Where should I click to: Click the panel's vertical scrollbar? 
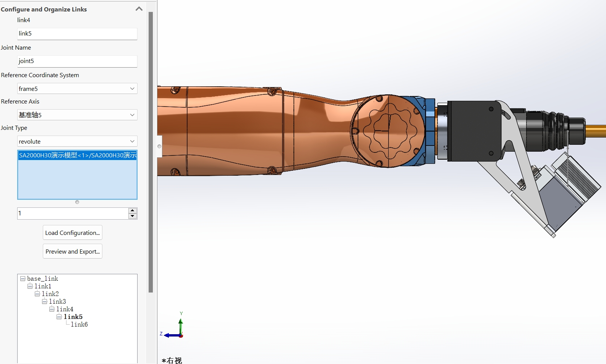[x=151, y=153]
